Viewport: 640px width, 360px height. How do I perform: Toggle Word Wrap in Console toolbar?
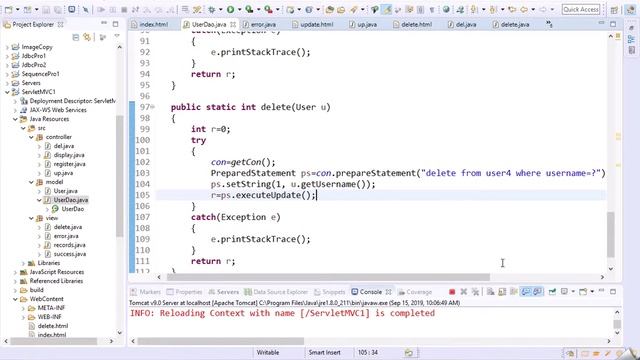click(514, 291)
